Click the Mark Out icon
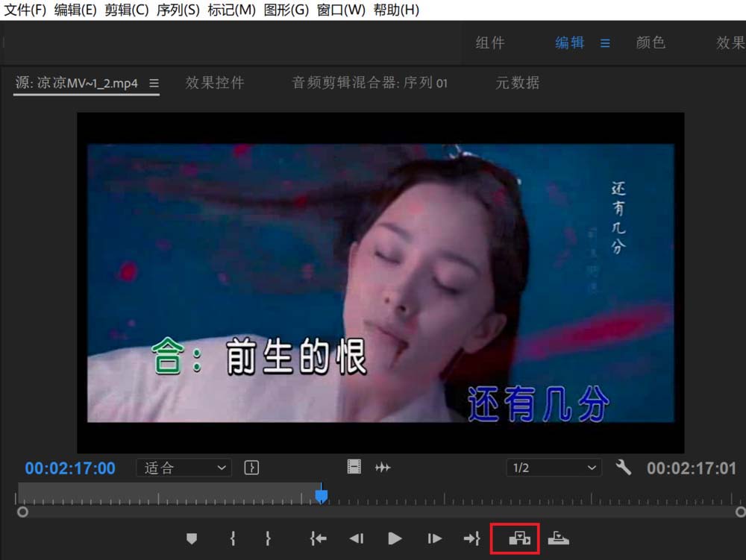This screenshot has height=560, width=746. pos(266,538)
